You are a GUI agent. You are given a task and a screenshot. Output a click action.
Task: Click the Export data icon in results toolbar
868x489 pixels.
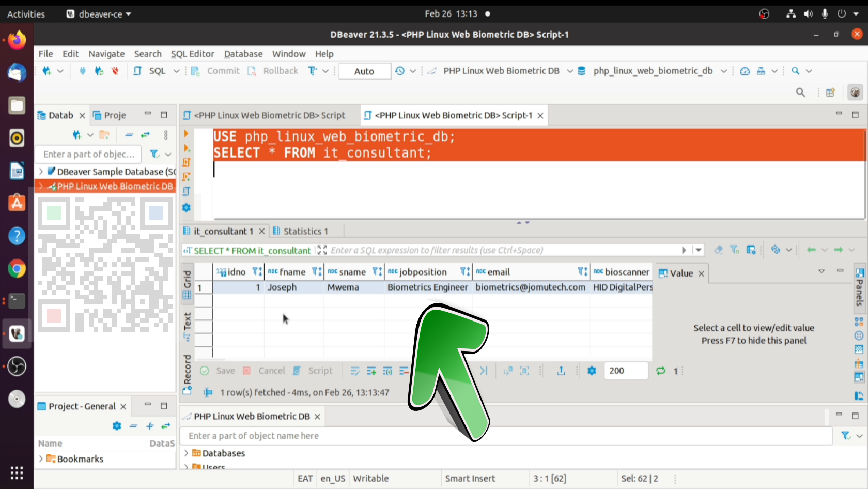point(561,371)
